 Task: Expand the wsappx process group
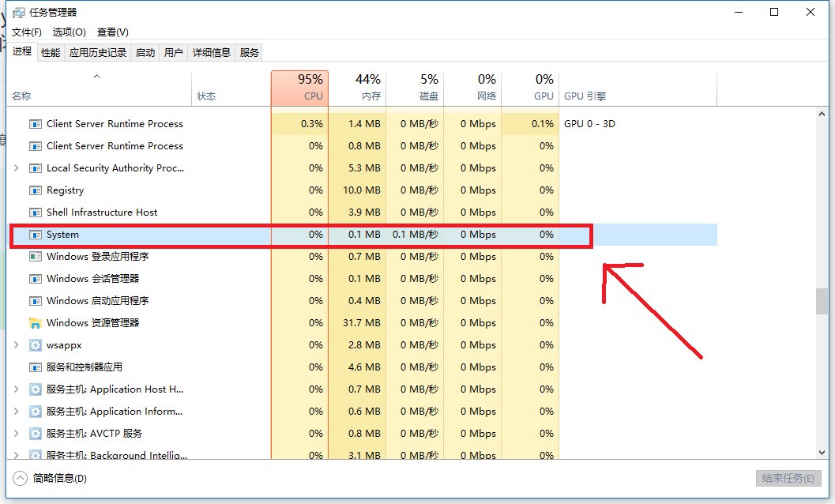pos(16,345)
